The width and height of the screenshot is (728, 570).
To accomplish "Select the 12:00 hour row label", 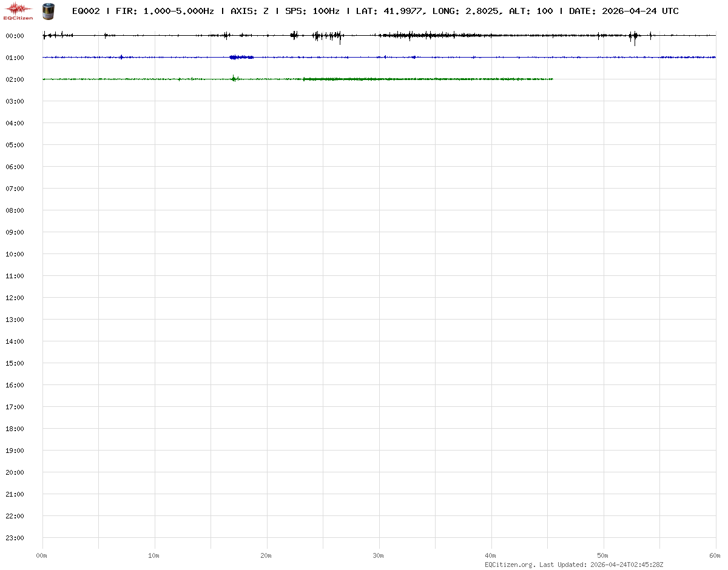I will (15, 298).
